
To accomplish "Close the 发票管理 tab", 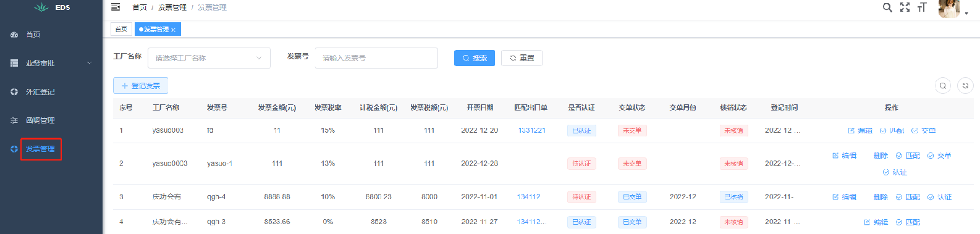I will pos(174,30).
